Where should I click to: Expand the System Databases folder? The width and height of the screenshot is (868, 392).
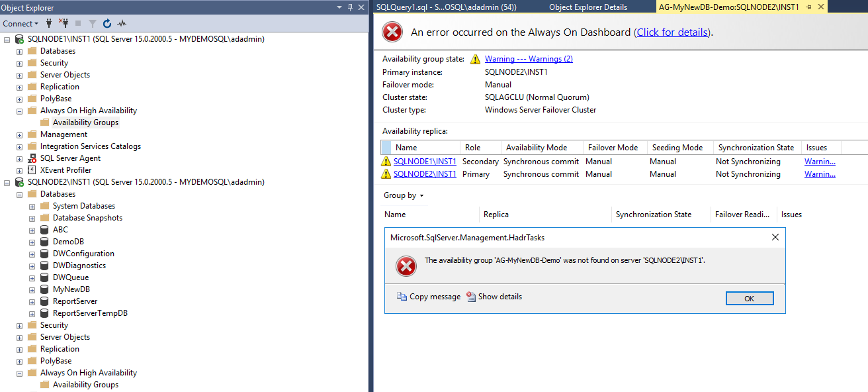click(32, 206)
